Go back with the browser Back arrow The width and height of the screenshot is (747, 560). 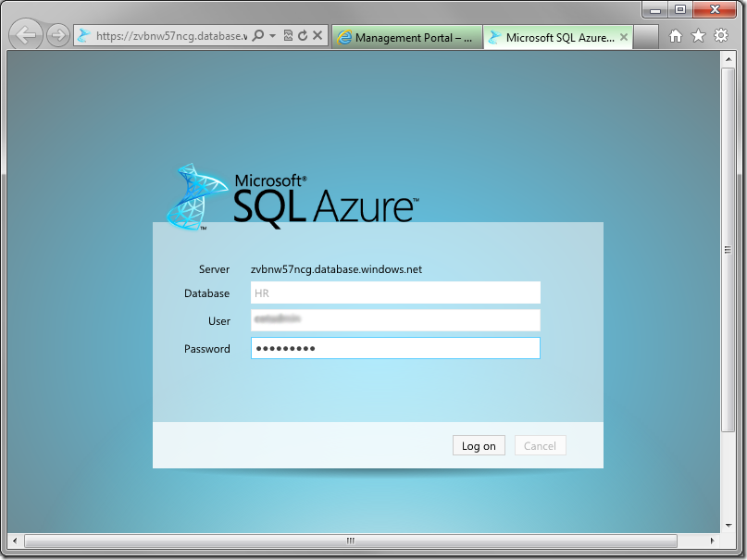(x=26, y=35)
